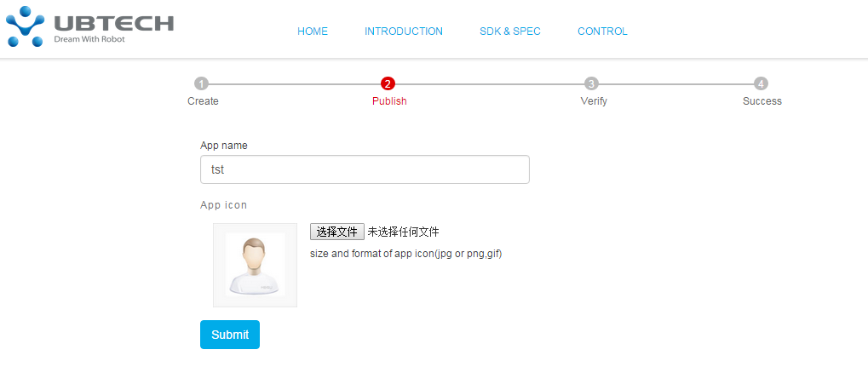Click the Create step label
This screenshot has width=868, height=384.
pos(204,101)
